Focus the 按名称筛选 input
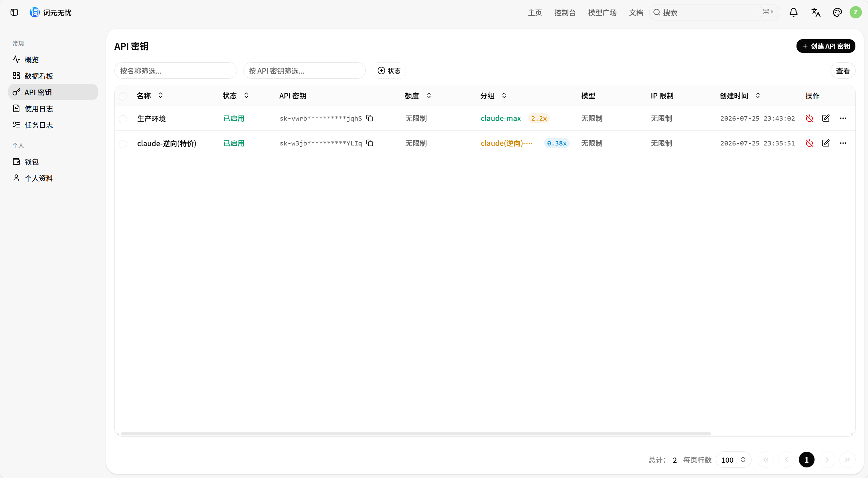Image resolution: width=868 pixels, height=478 pixels. [175, 71]
